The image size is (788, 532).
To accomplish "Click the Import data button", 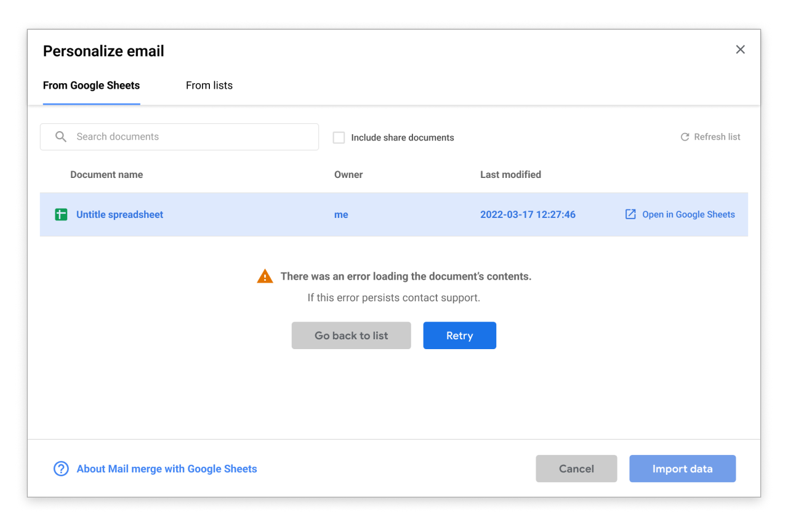I will tap(682, 469).
